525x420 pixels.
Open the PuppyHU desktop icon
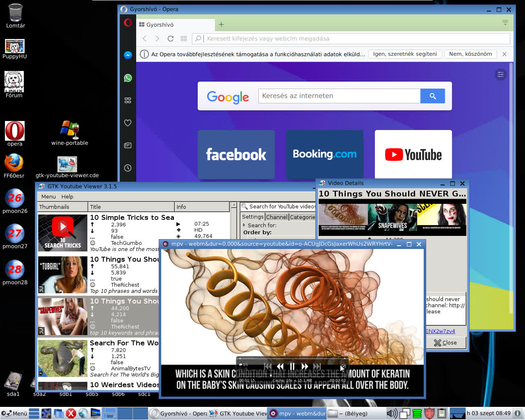14,49
